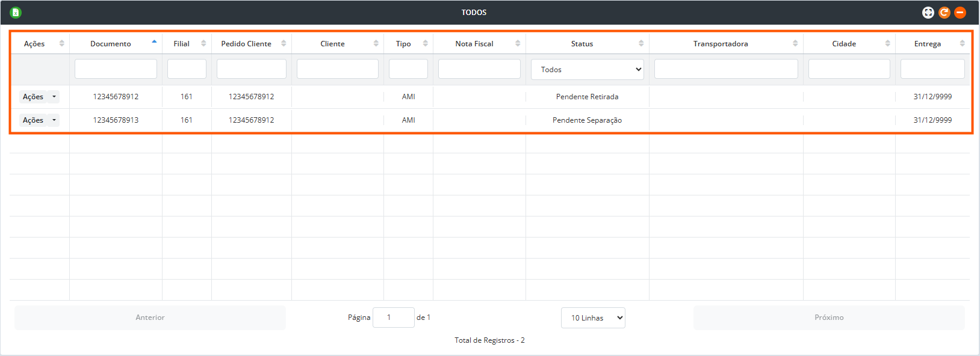Click sort arrows on Transportadora column
Screen dimensions: 980x356
point(795,43)
